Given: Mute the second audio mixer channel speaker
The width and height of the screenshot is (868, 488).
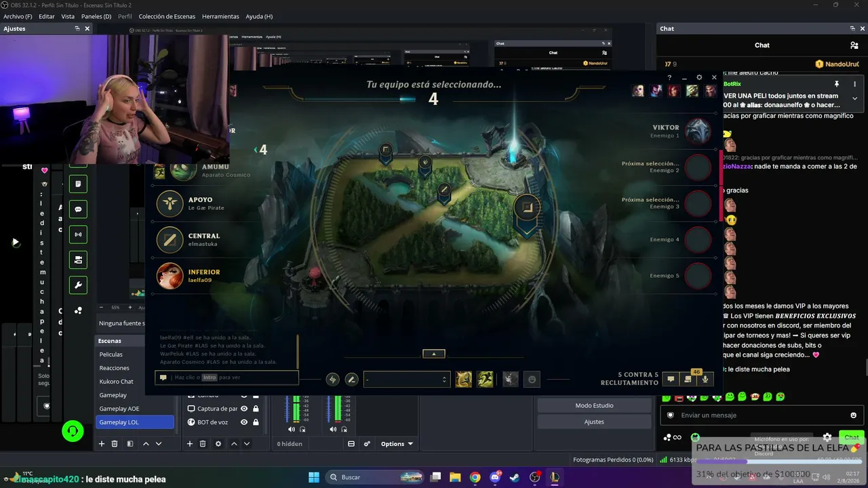Looking at the screenshot, I should 333,429.
